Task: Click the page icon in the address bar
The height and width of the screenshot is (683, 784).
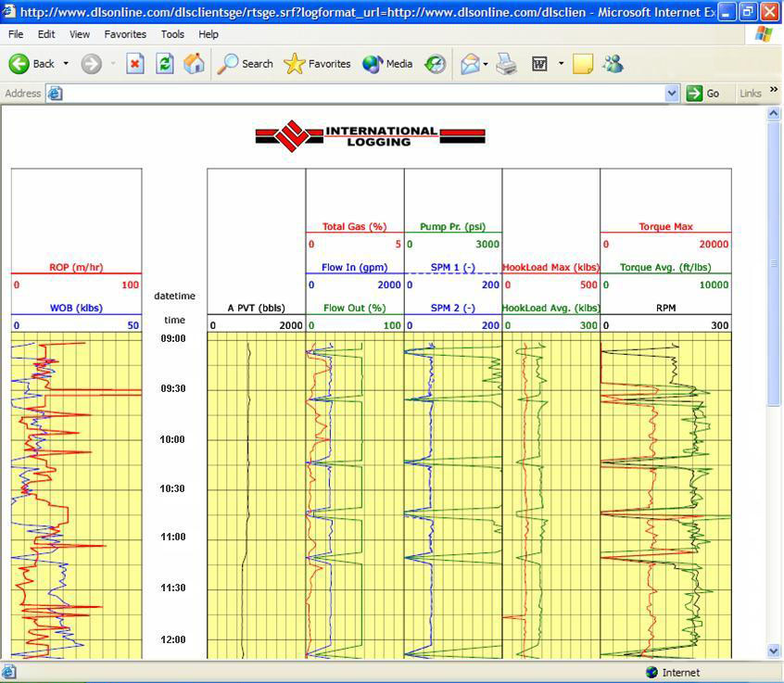Action: coord(55,93)
